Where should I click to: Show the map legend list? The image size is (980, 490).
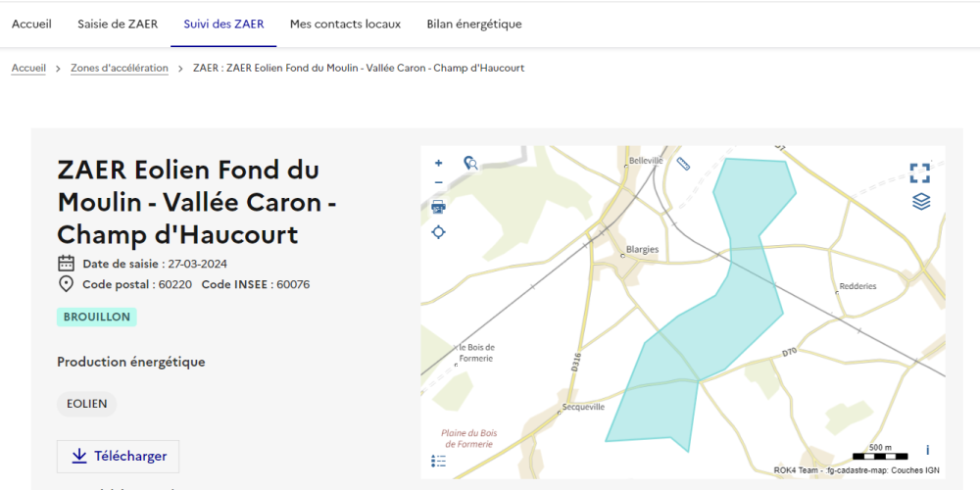[x=438, y=461]
